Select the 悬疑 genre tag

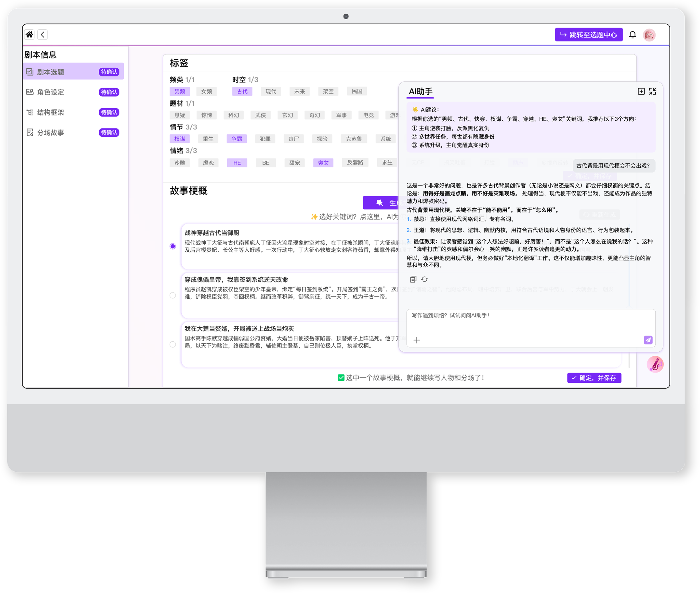tap(180, 115)
